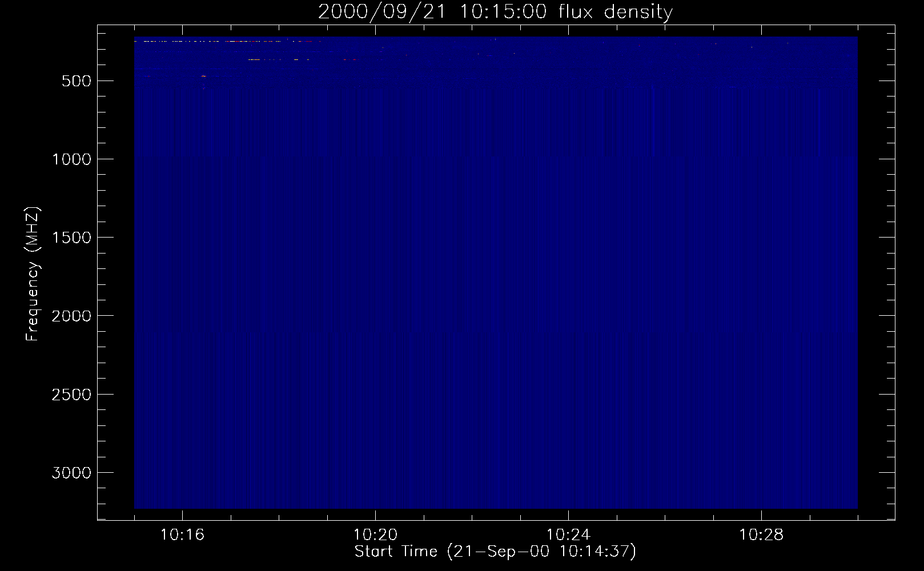Select the 2500 frequency tick label
The height and width of the screenshot is (571, 924).
click(71, 395)
